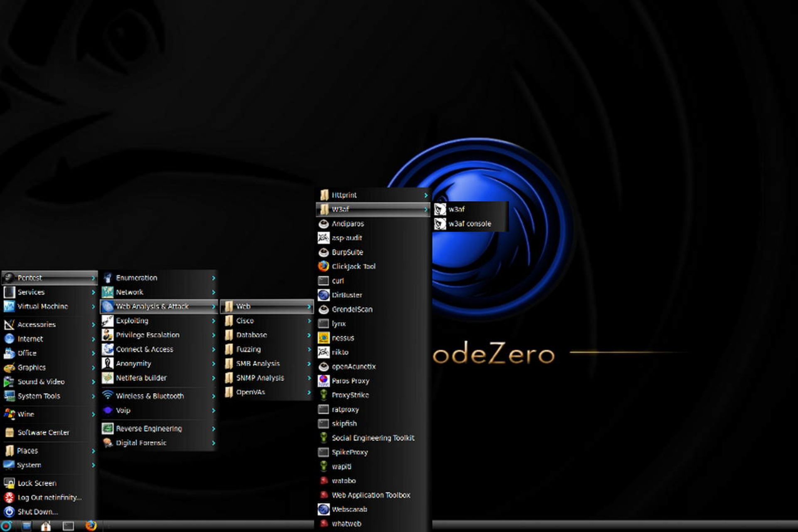The image size is (798, 532).
Task: Click the Wireless & Bluetooth wifi icon
Action: pos(108,395)
